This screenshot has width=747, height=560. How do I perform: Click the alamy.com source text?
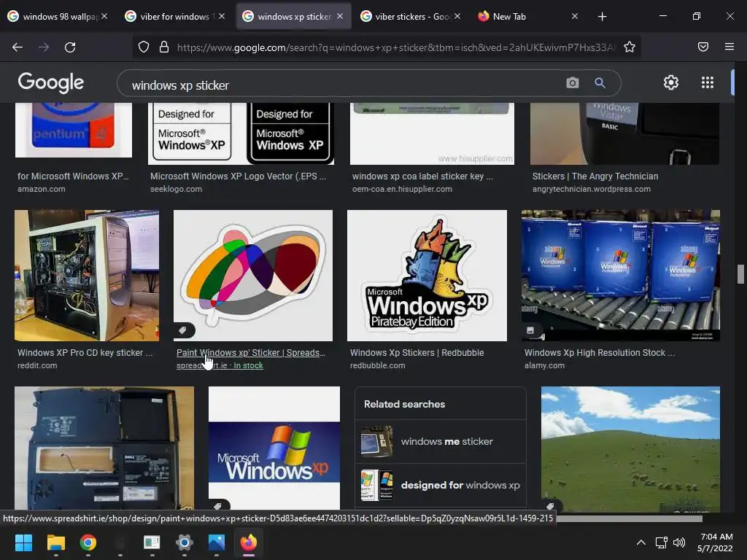[544, 366]
